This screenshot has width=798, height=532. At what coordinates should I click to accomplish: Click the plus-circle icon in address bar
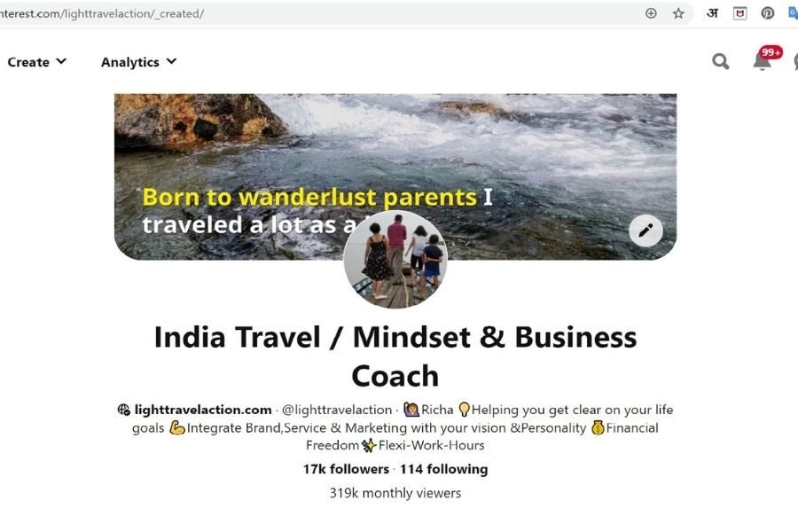click(651, 14)
